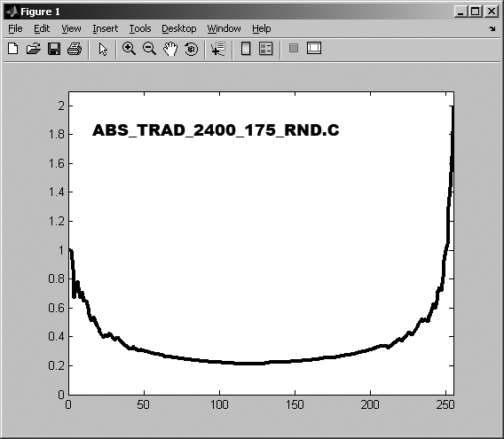Enable the Pan hand tool
The image size is (504, 439).
tap(170, 49)
